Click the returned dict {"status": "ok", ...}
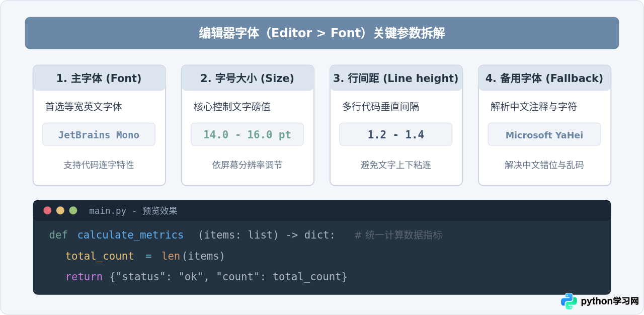The height and width of the screenshot is (315, 644). 228,277
